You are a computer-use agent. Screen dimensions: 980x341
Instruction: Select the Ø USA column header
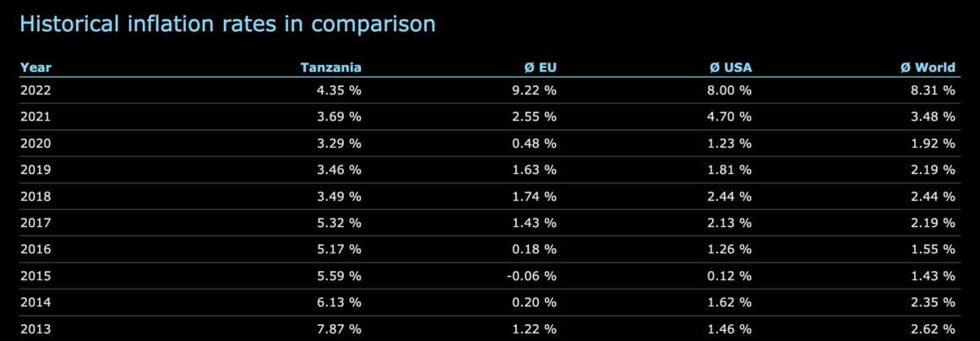click(x=731, y=68)
